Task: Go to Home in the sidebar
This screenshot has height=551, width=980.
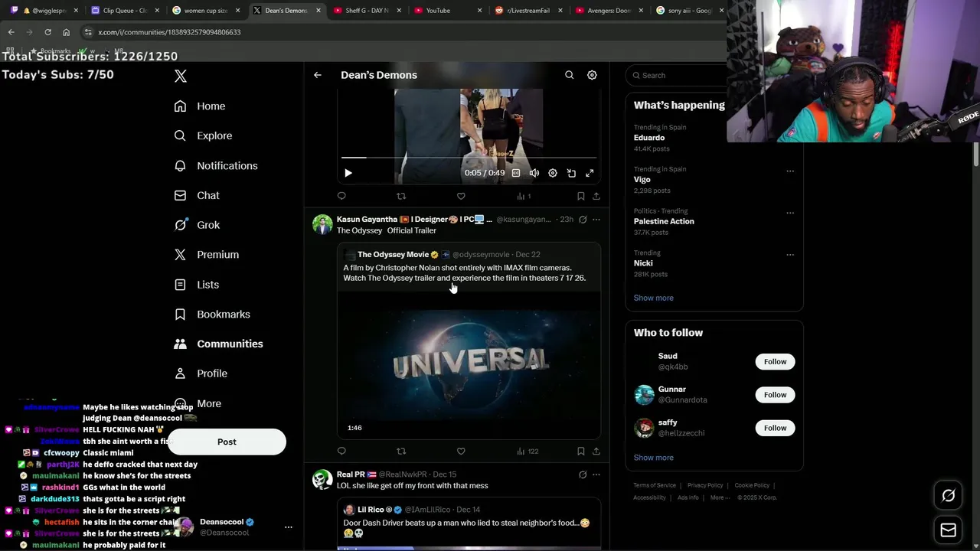Action: coord(200,106)
